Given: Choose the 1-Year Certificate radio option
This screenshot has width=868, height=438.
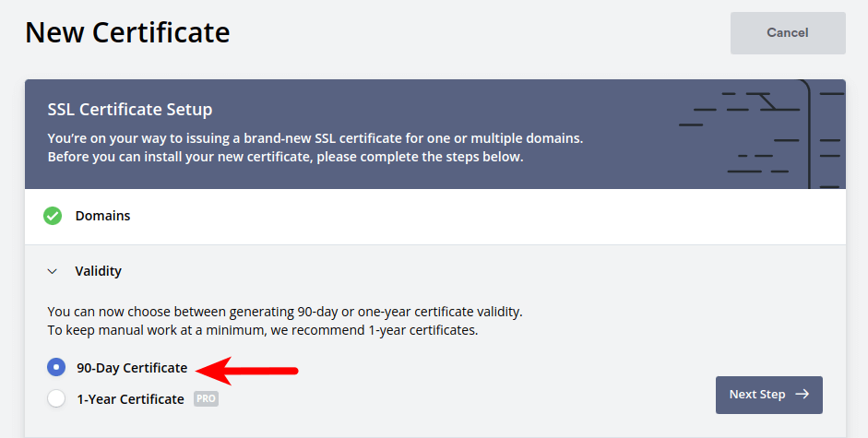Looking at the screenshot, I should point(56,399).
